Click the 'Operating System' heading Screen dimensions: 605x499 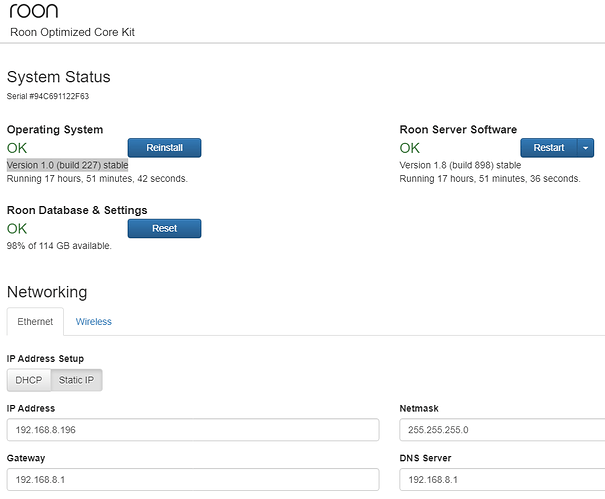[55, 129]
